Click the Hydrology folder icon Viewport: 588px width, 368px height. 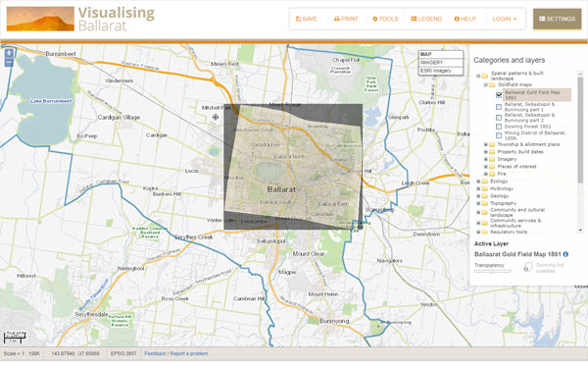click(x=484, y=188)
